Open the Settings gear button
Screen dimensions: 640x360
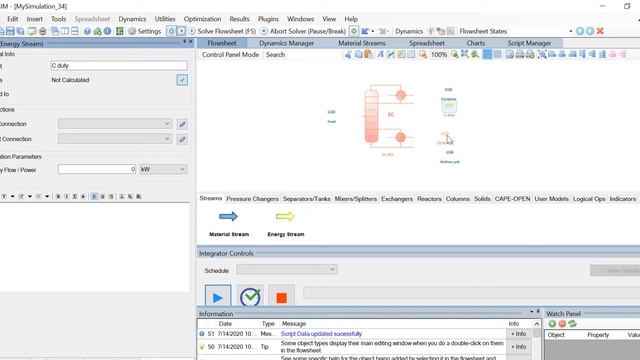tap(145, 31)
